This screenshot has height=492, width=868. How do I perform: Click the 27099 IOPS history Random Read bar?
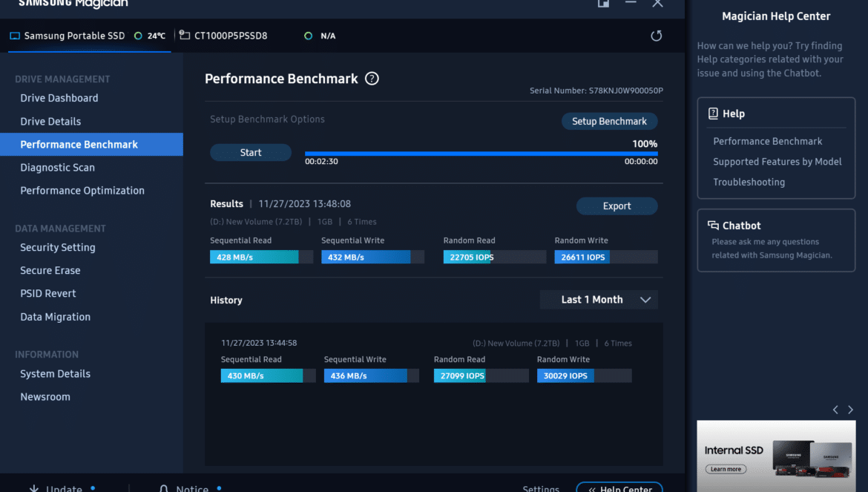point(481,375)
